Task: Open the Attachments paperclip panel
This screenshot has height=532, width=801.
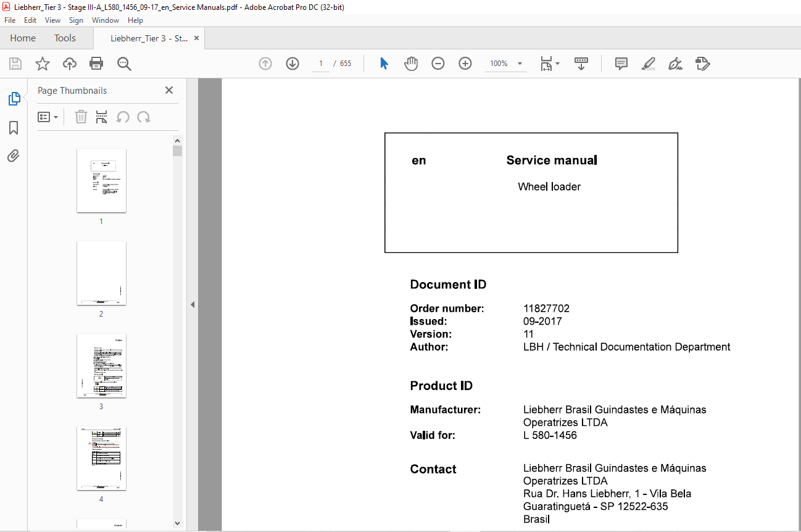Action: (14, 156)
